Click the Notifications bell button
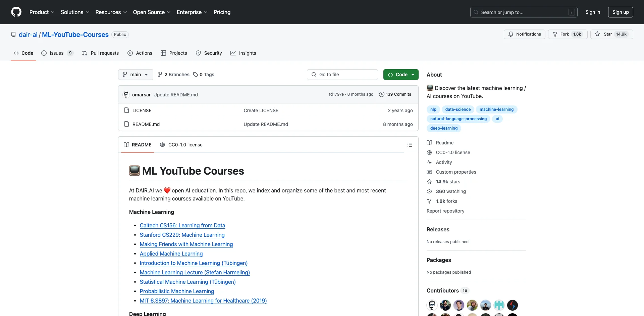 click(x=525, y=34)
